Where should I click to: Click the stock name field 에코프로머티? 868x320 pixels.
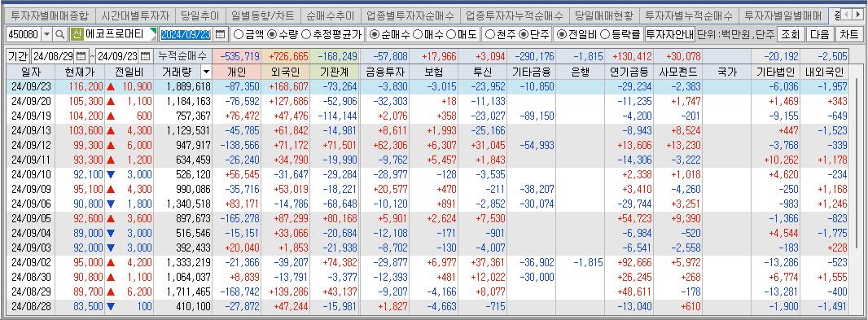(x=120, y=34)
